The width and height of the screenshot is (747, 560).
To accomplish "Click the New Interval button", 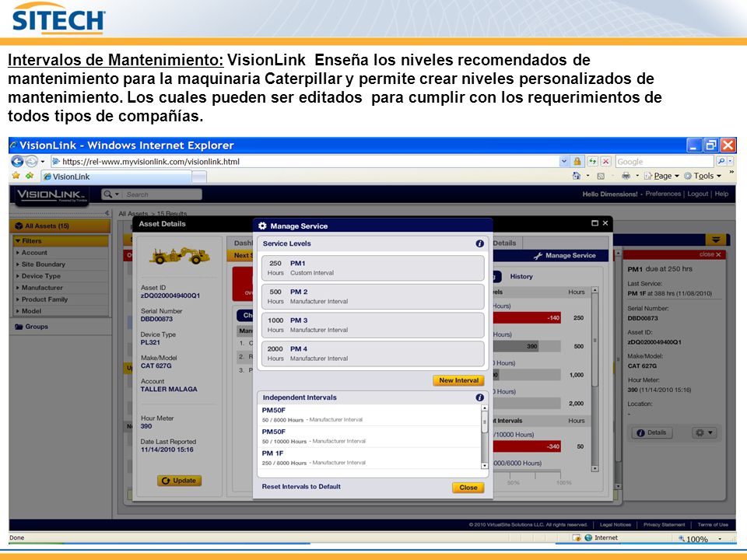I will pyautogui.click(x=458, y=380).
